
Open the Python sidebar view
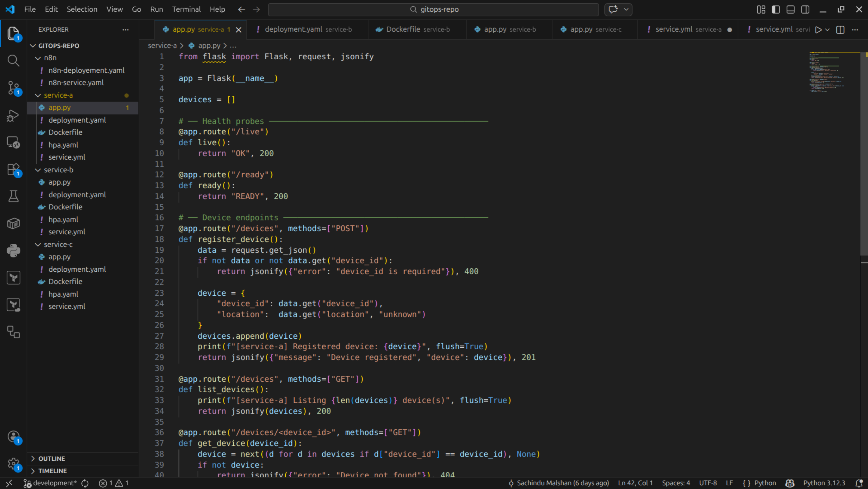13,250
